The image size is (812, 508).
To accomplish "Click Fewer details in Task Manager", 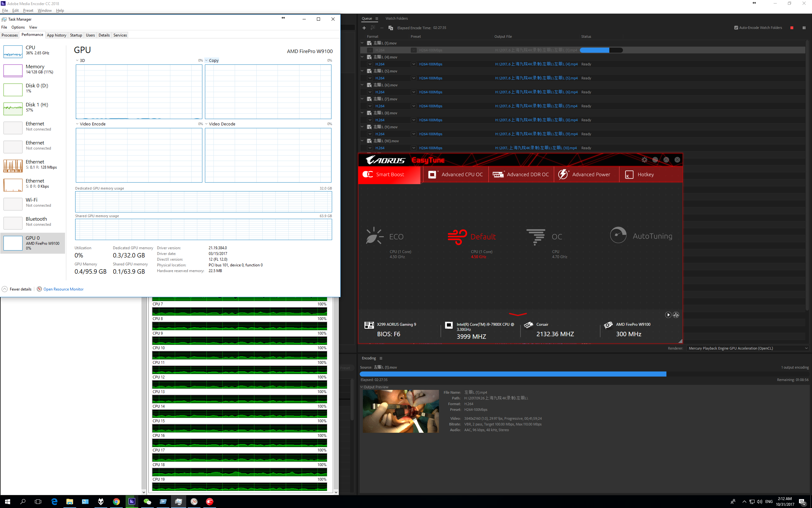I will point(17,289).
